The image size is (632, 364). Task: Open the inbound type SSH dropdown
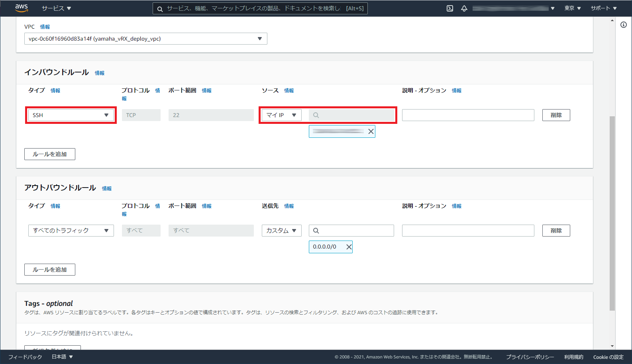pyautogui.click(x=71, y=115)
